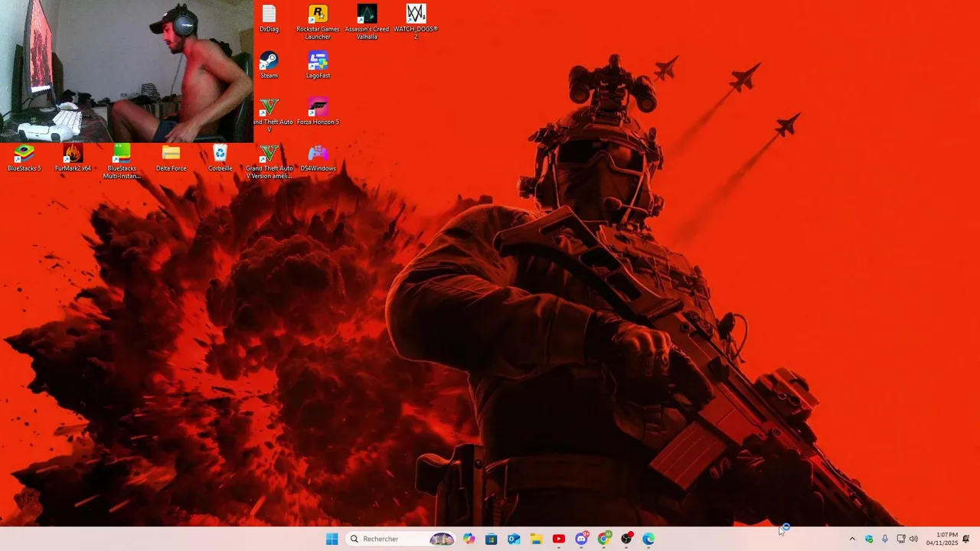This screenshot has height=551, width=980.
Task: Select Grand Theft Auto V Version améliorée shortcut
Action: click(269, 161)
